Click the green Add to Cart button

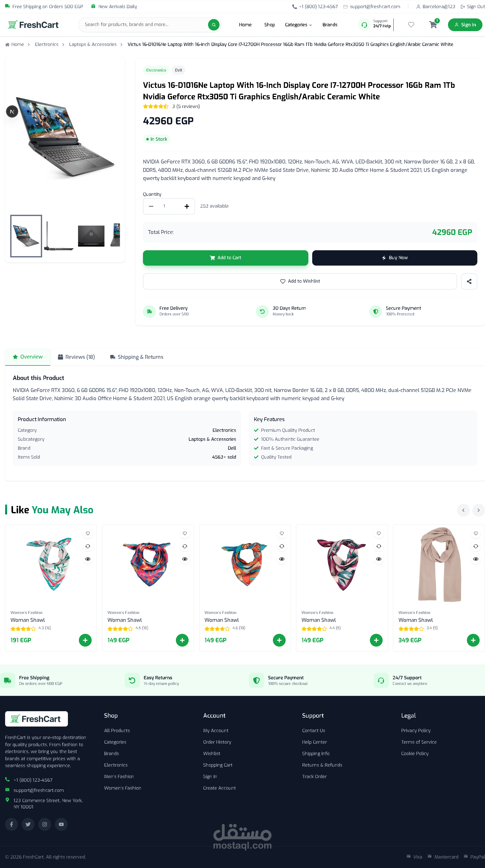click(x=225, y=258)
